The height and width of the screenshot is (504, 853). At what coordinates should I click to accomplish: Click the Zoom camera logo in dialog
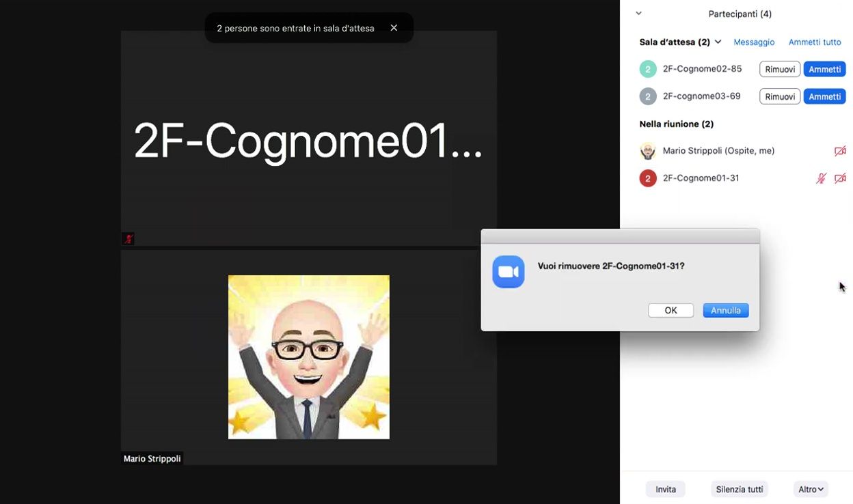[x=509, y=272]
